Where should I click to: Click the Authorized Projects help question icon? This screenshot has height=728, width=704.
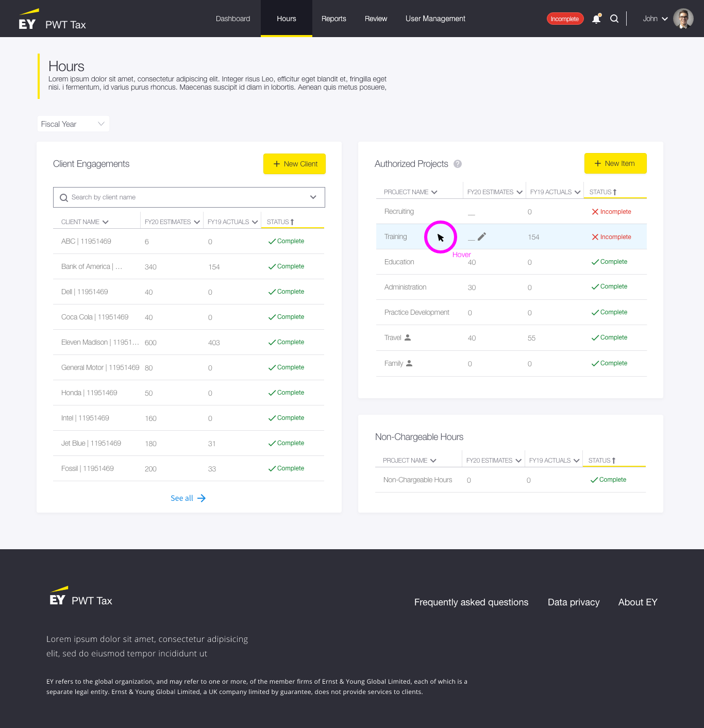coord(458,164)
